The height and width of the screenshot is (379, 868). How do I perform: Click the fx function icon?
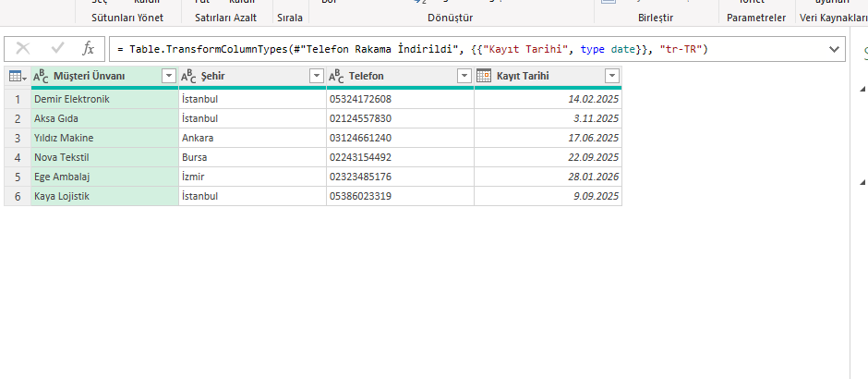coord(88,49)
